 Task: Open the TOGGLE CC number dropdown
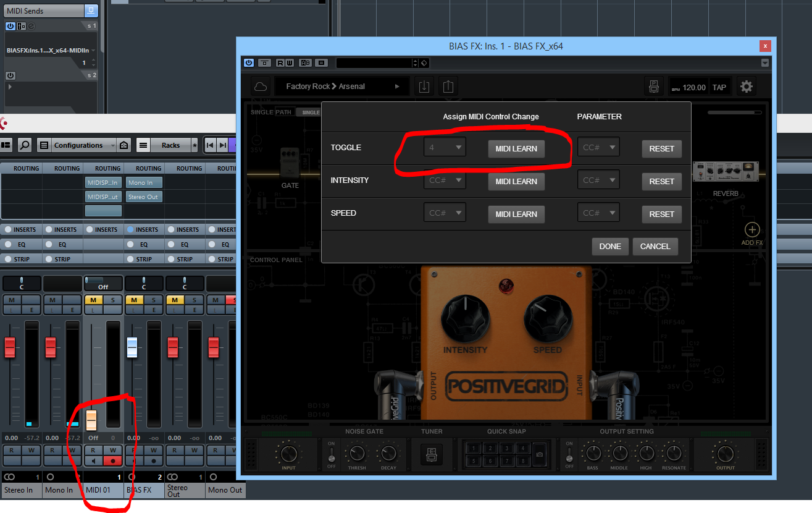445,147
